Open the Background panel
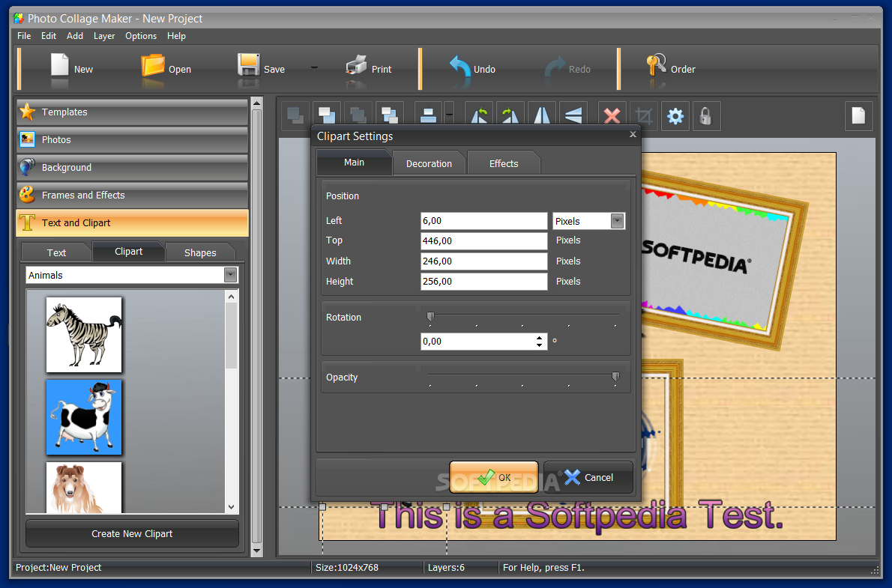 [x=132, y=168]
